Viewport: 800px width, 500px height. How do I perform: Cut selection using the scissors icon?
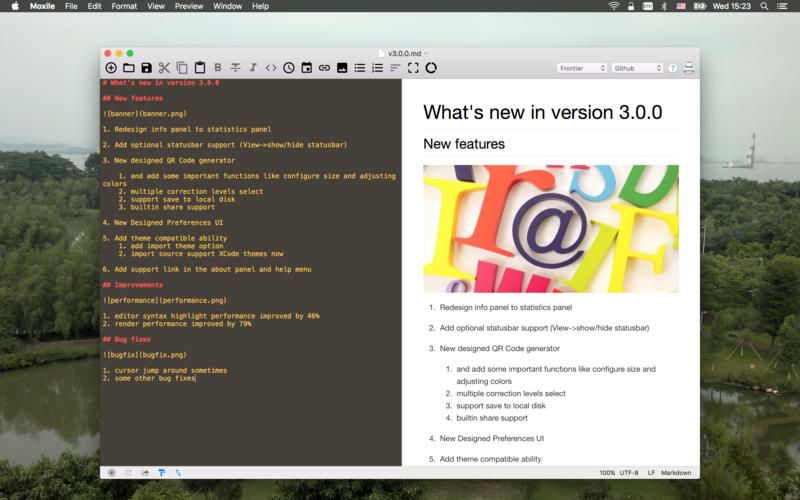pos(164,68)
